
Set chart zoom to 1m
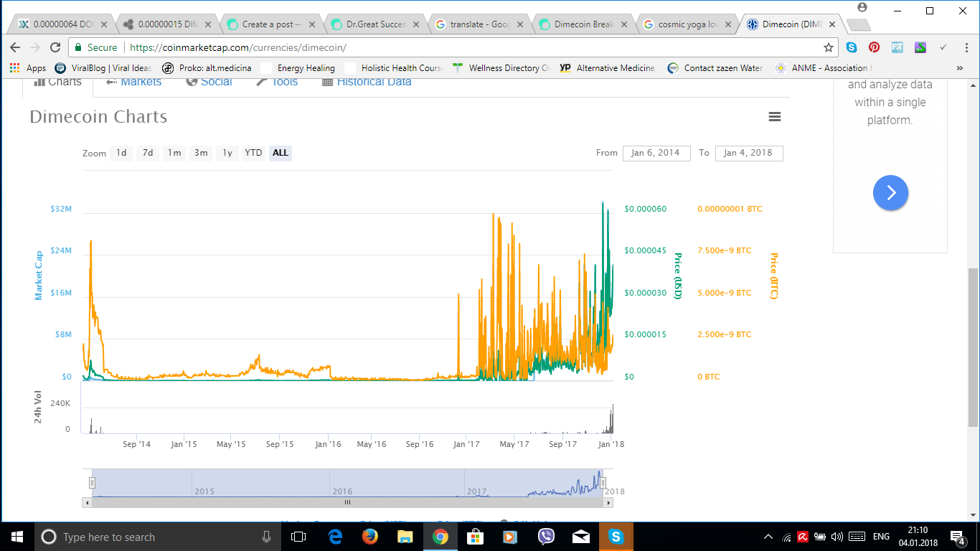(x=174, y=153)
